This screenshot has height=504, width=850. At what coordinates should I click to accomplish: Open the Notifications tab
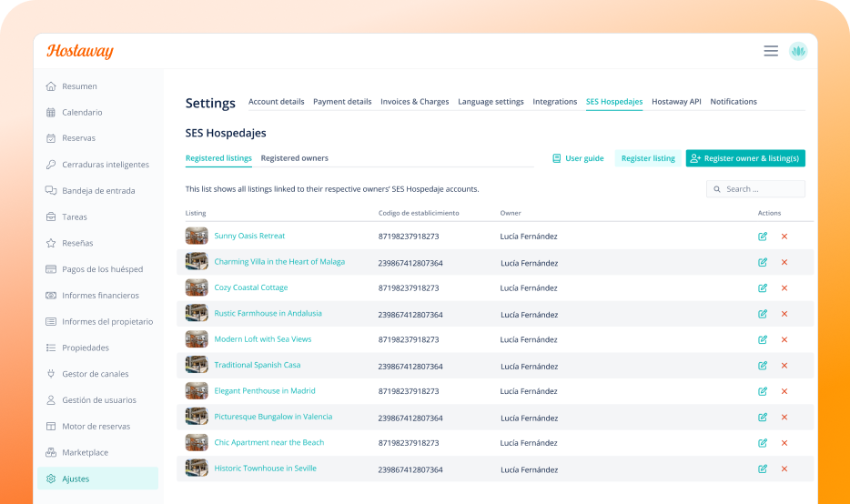click(734, 101)
